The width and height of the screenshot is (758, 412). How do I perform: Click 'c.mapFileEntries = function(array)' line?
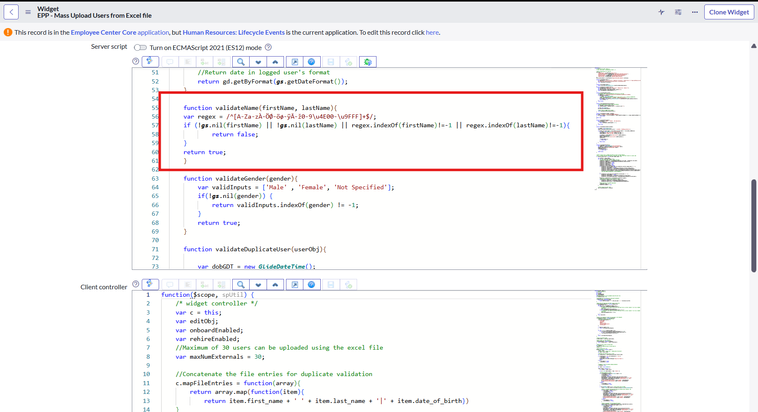pos(238,383)
